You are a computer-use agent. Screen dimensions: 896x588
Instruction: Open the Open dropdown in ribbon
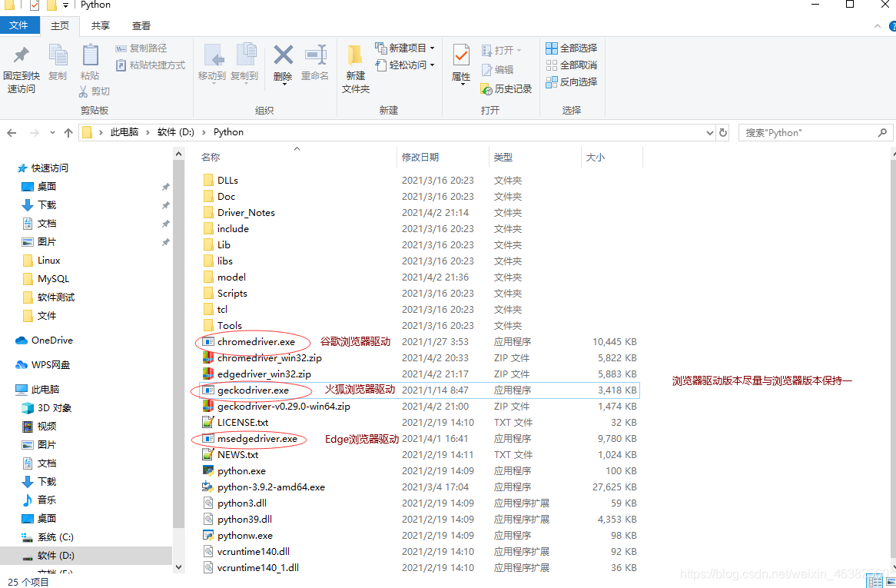pyautogui.click(x=502, y=50)
